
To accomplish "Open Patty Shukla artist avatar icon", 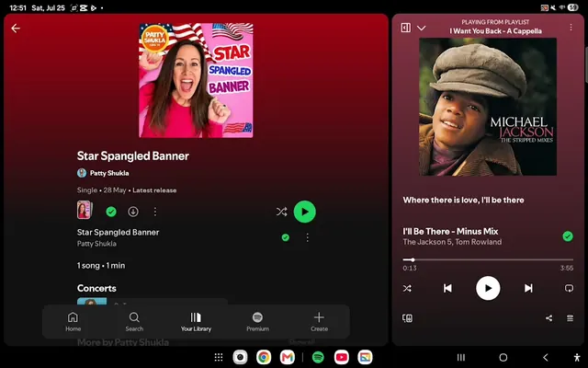I will 82,173.
